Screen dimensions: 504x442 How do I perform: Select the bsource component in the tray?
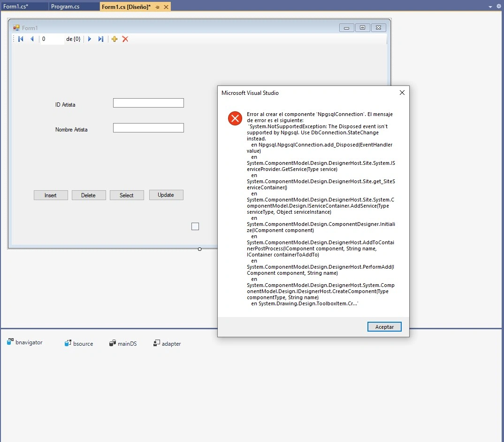(79, 343)
